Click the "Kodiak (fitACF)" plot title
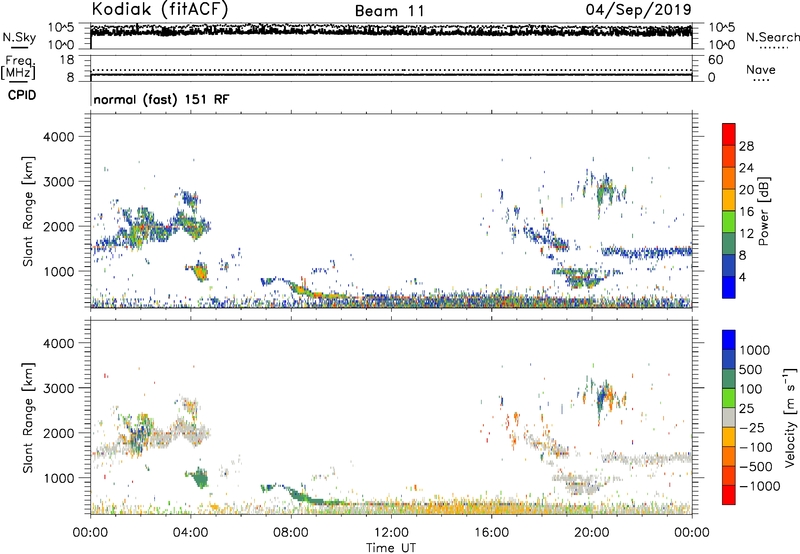 (160, 9)
